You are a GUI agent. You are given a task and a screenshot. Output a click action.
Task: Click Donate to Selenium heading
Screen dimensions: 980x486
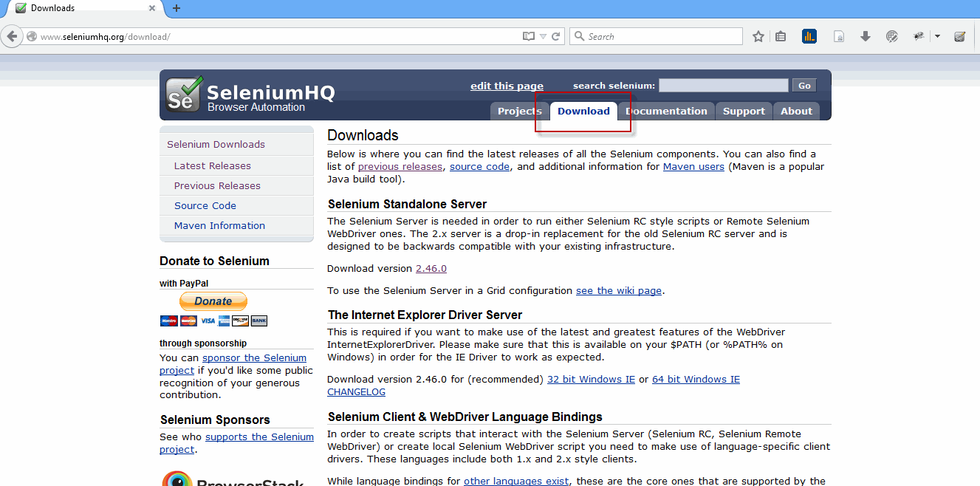point(214,261)
